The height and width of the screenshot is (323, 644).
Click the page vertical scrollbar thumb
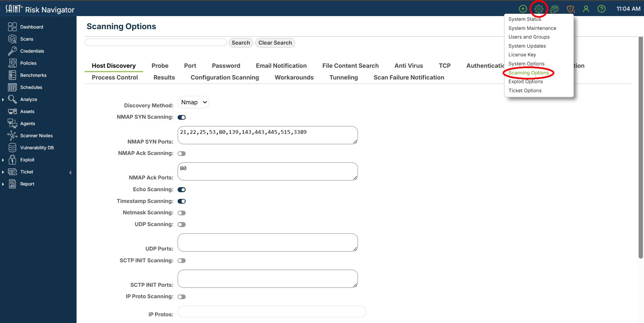(641, 148)
